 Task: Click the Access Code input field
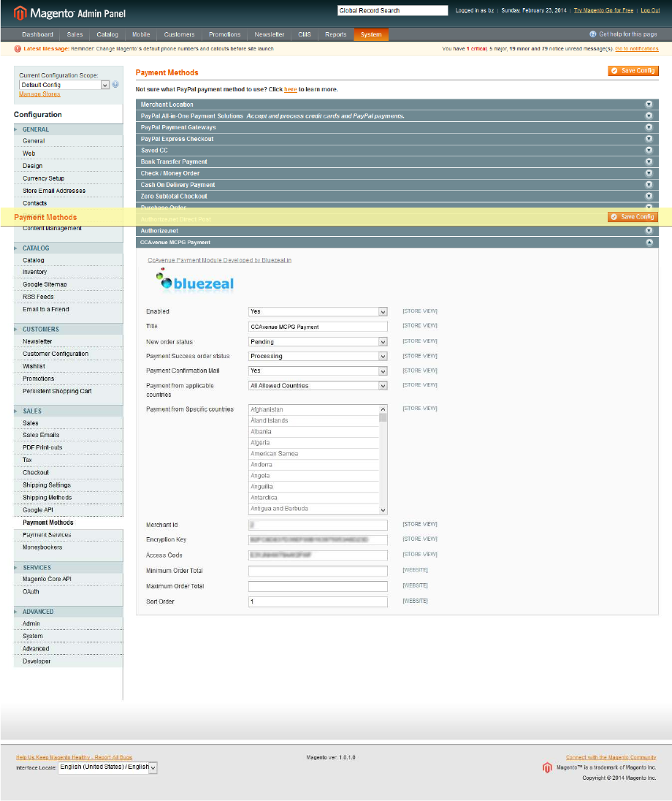[318, 555]
